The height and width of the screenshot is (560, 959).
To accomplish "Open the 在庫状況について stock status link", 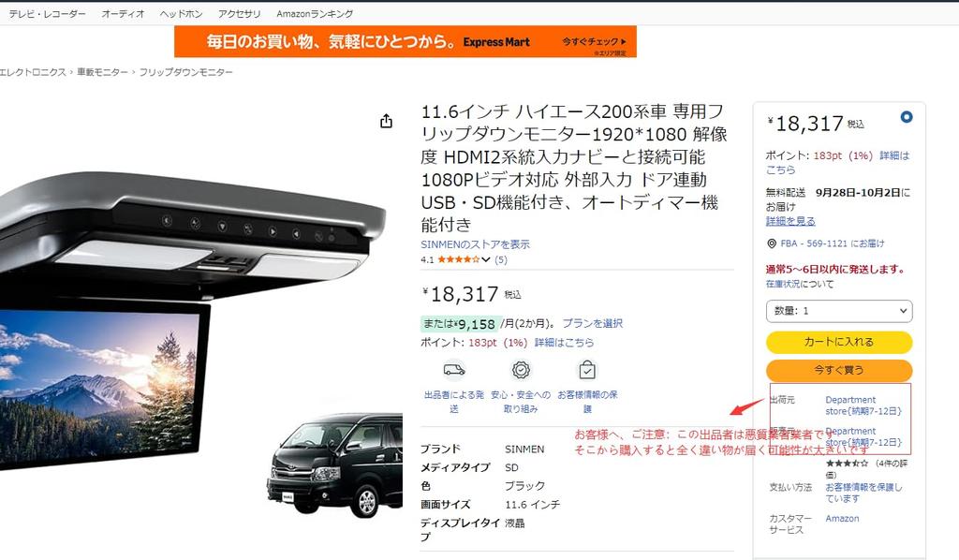I will (800, 285).
